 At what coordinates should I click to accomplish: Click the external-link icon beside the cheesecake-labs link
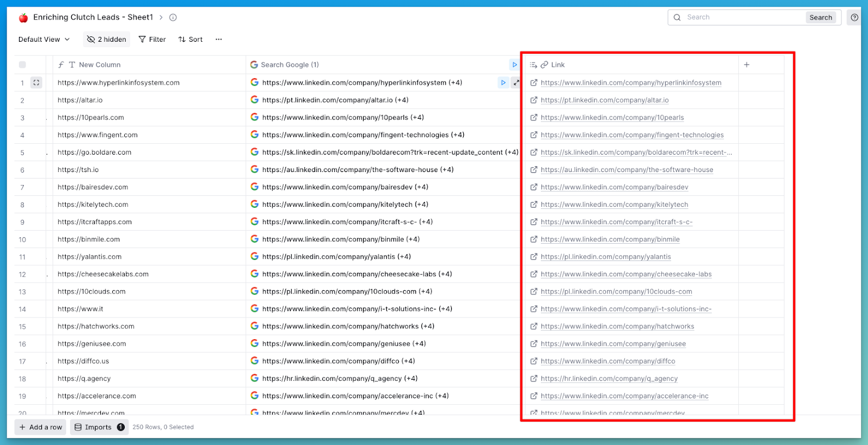[x=534, y=274]
